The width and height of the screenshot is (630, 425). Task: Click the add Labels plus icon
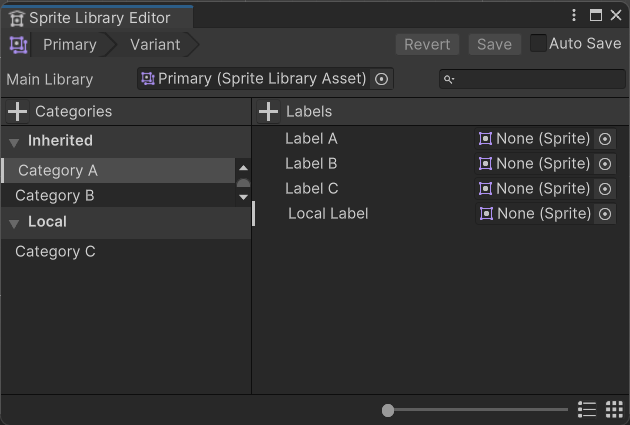pyautogui.click(x=268, y=112)
